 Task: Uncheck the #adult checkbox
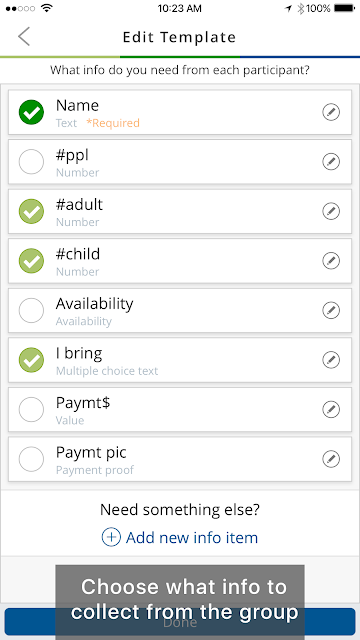pyautogui.click(x=31, y=211)
